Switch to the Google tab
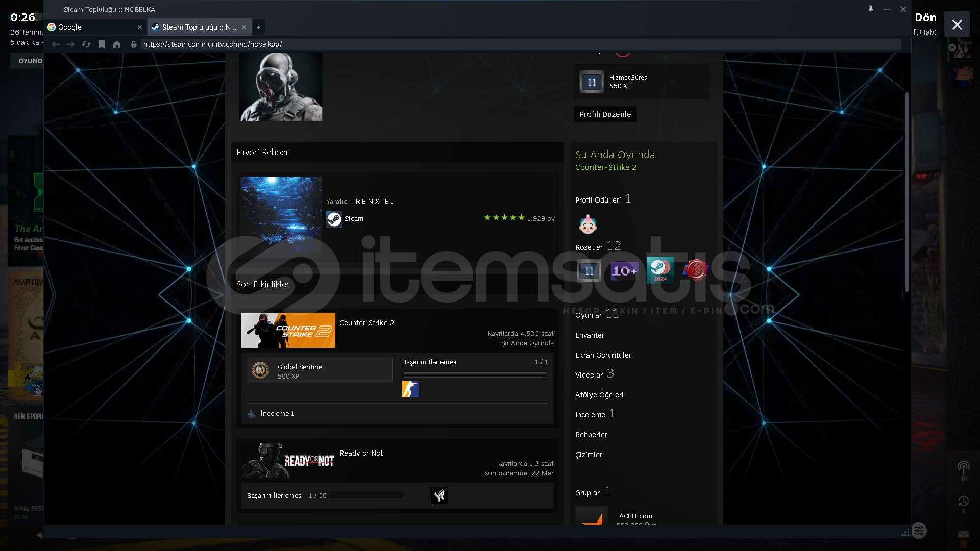Screen dimensions: 980x551 95,27
